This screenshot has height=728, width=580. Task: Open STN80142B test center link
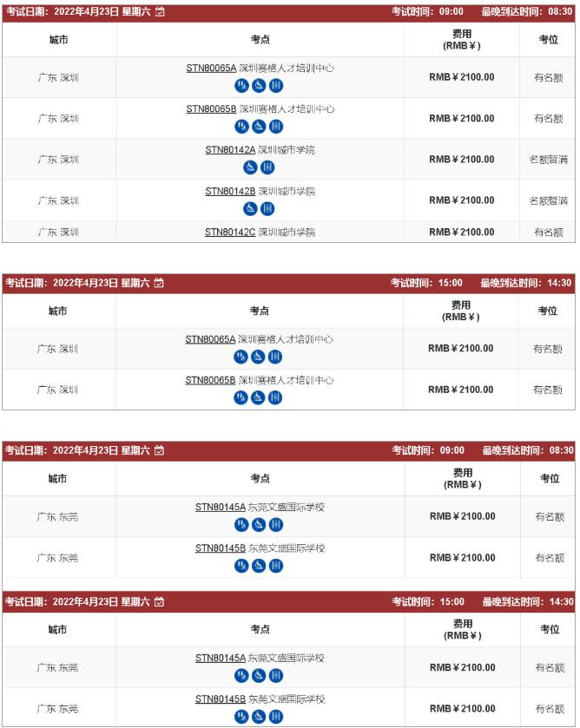click(x=230, y=191)
